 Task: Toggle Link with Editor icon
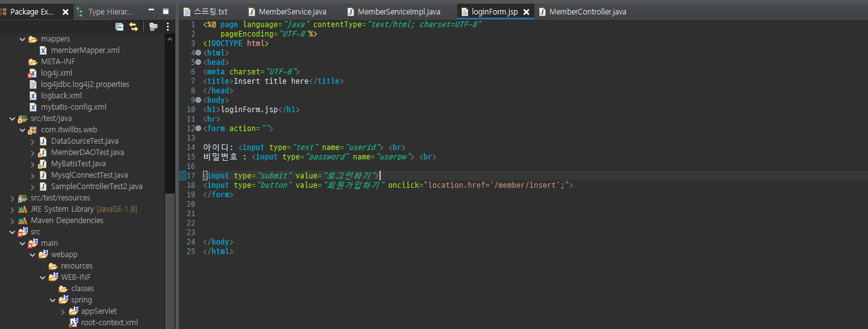coord(134,26)
